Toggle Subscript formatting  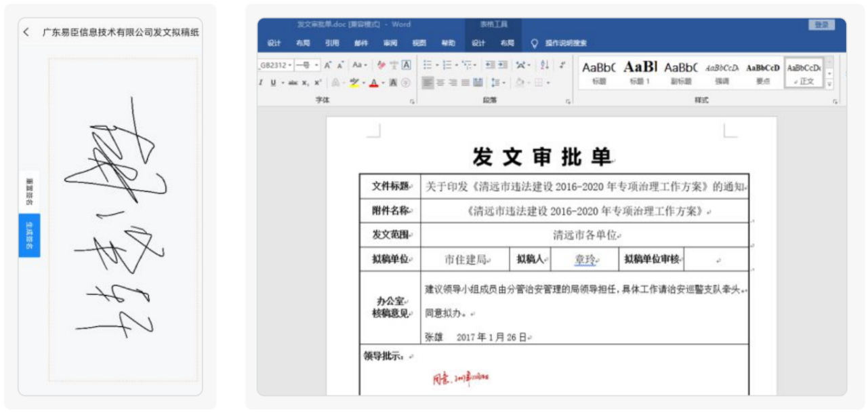306,83
